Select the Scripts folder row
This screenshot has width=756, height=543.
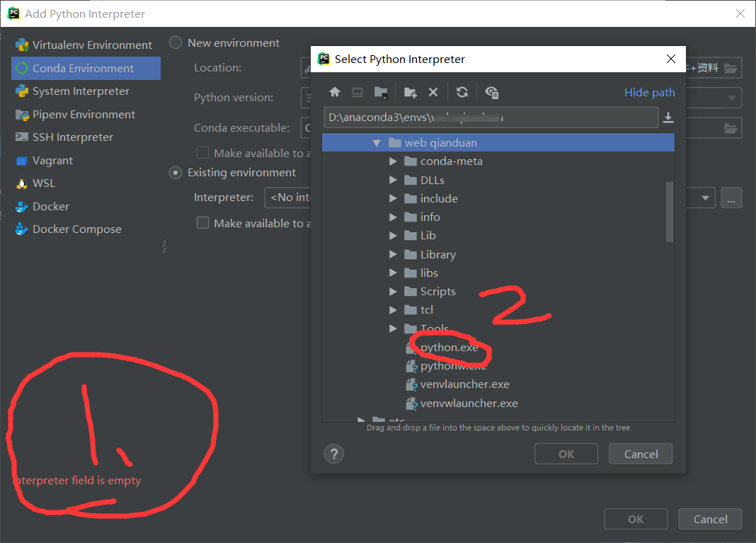click(498, 291)
